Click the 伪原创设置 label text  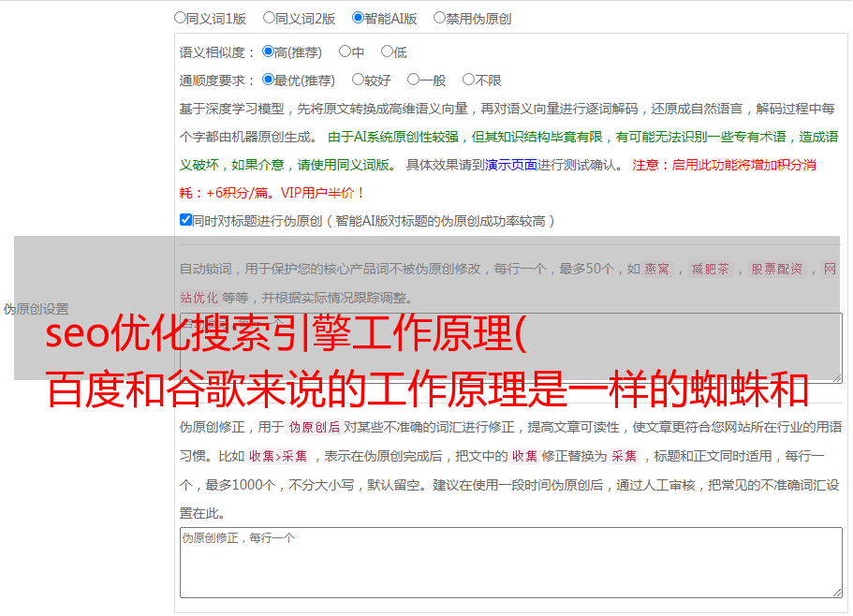coord(37,309)
